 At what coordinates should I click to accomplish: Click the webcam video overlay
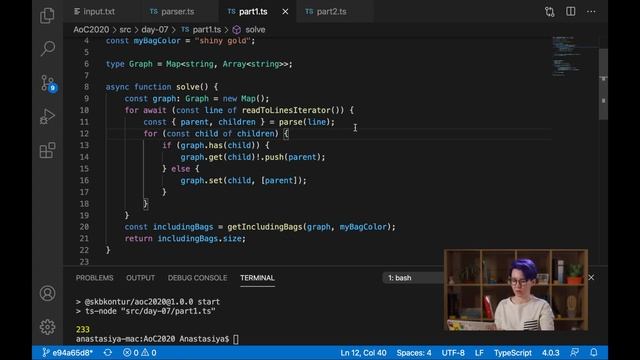tap(516, 290)
